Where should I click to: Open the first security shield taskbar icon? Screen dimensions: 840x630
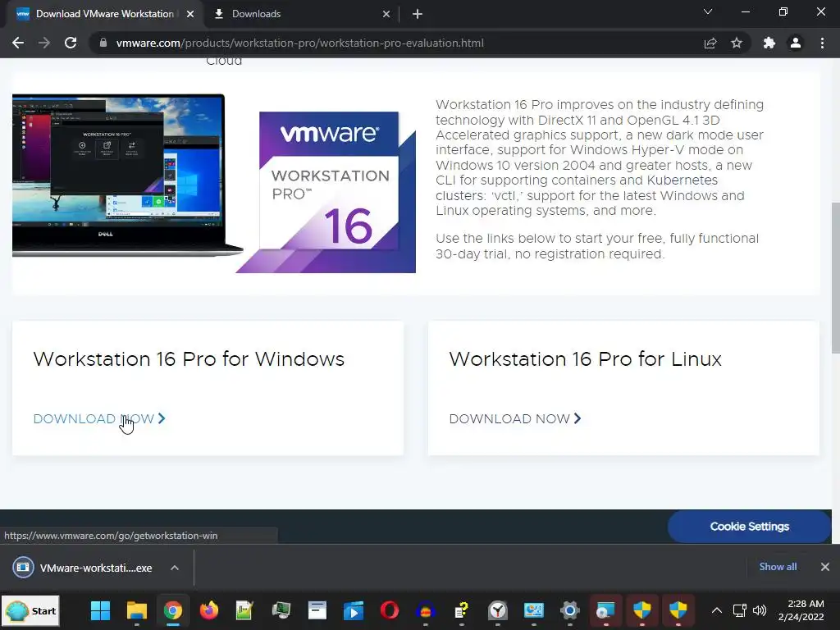click(x=642, y=610)
